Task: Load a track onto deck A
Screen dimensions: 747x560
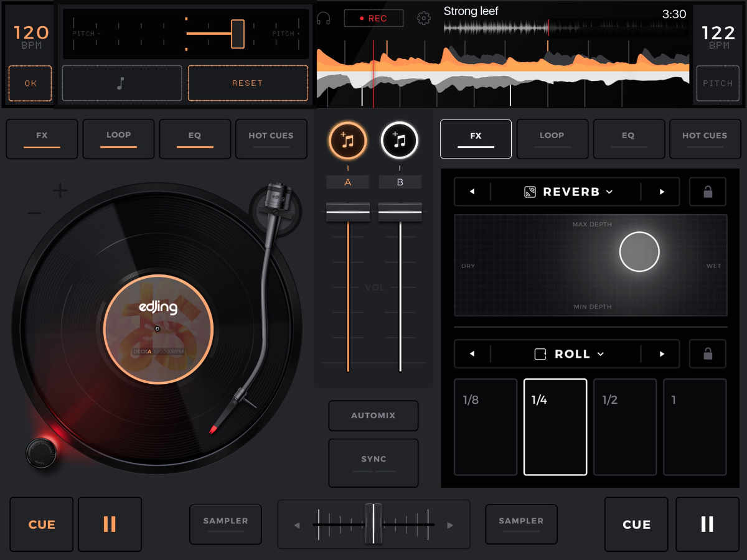Action: coord(347,141)
